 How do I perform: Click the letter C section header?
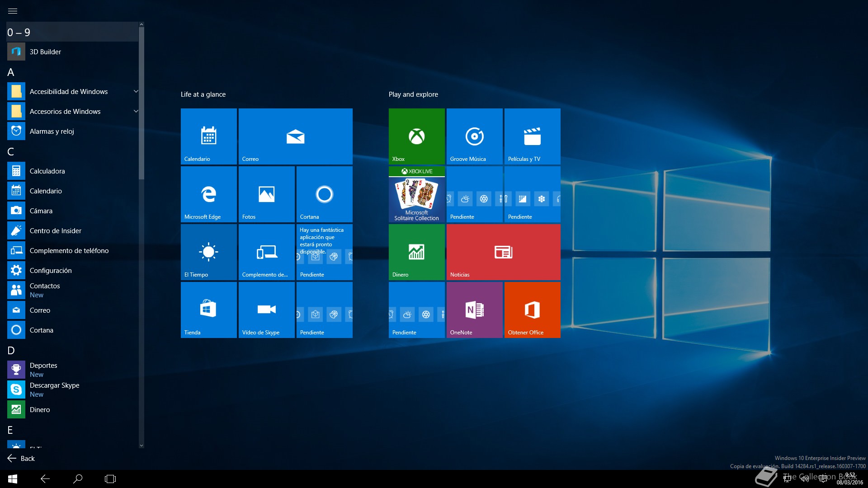[11, 152]
